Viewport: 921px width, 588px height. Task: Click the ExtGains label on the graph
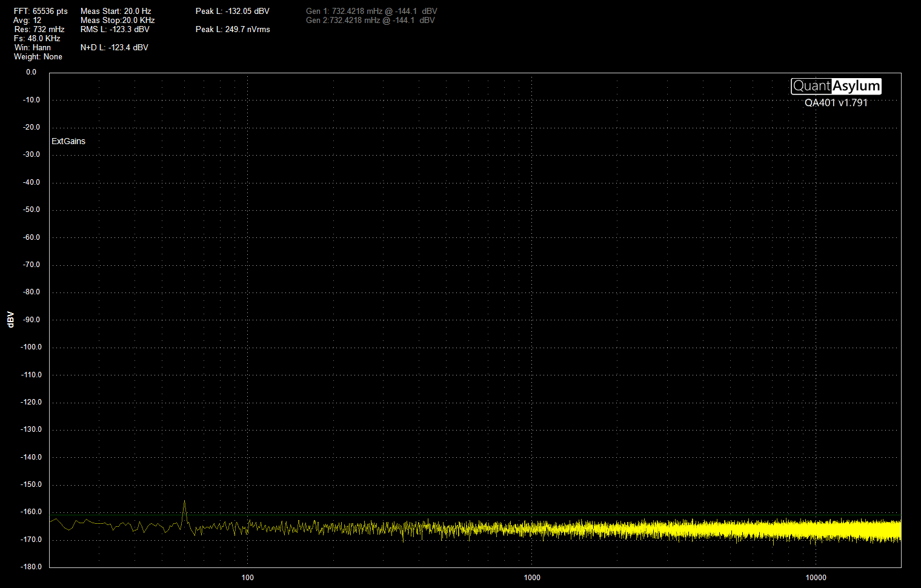click(68, 141)
